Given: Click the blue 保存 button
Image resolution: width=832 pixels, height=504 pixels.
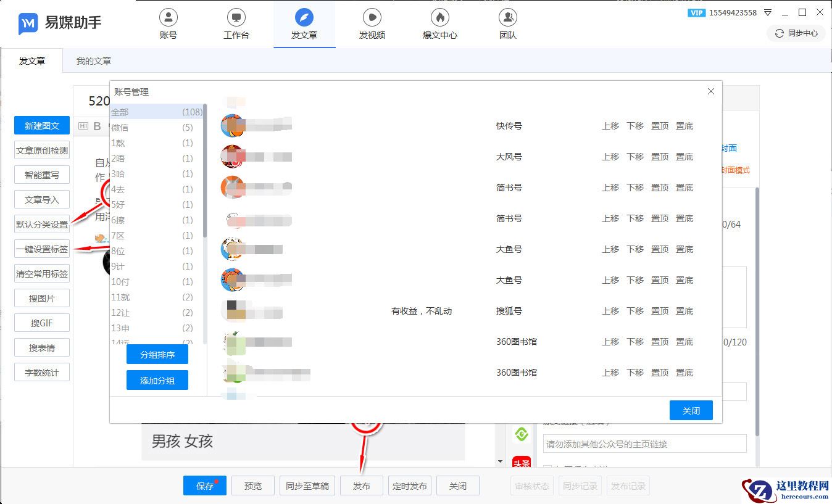Looking at the screenshot, I should click(205, 485).
